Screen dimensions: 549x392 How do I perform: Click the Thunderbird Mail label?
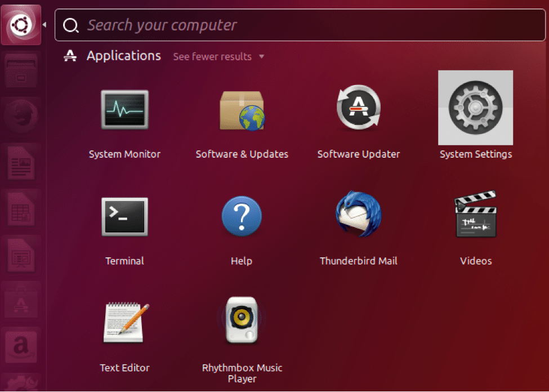point(359,261)
